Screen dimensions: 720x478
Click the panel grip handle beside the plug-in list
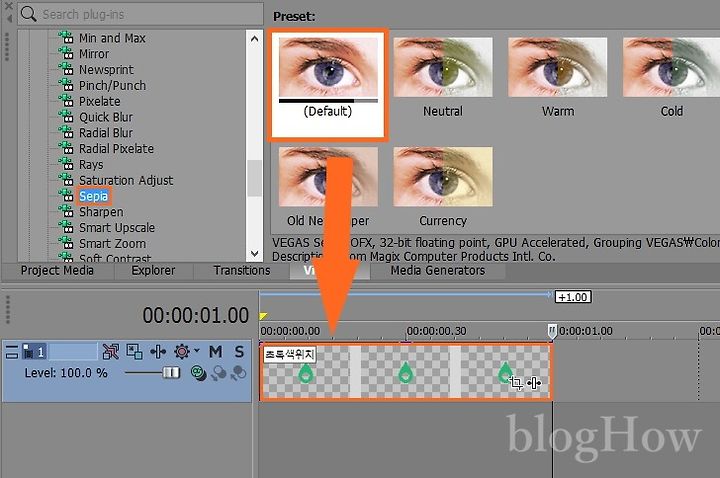(6, 47)
